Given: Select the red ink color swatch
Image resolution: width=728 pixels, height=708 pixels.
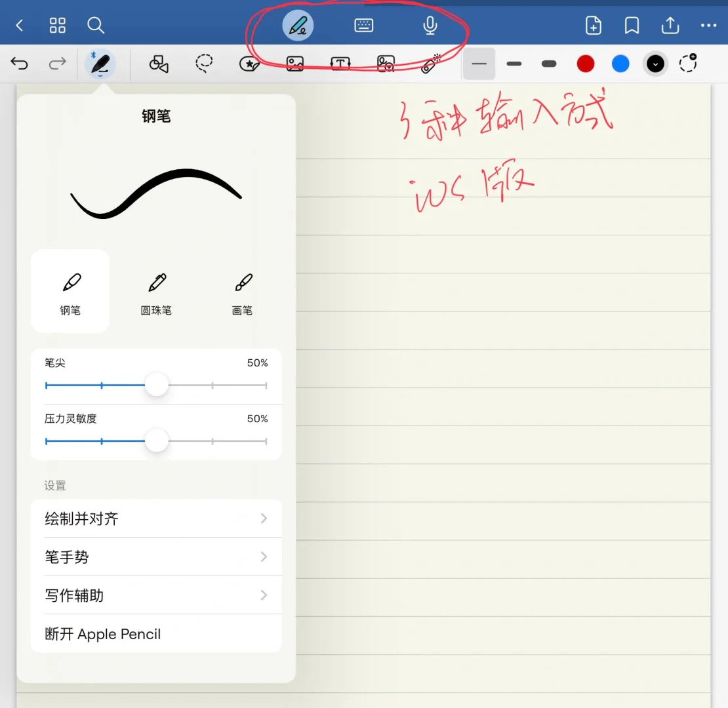Looking at the screenshot, I should coord(585,64).
